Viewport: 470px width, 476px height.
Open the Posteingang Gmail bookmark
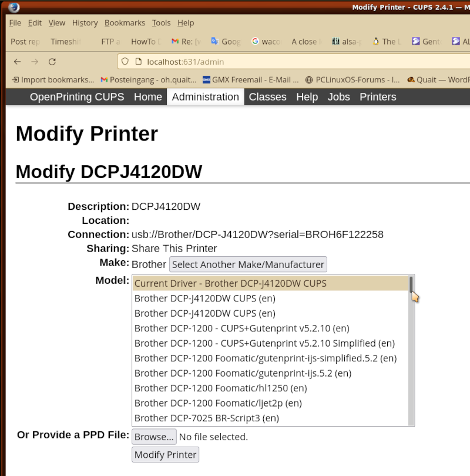coord(147,80)
